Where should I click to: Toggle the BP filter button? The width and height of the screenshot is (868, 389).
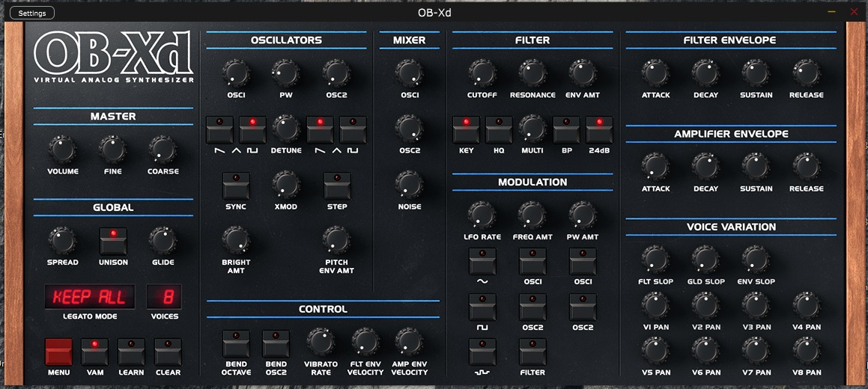click(x=566, y=129)
